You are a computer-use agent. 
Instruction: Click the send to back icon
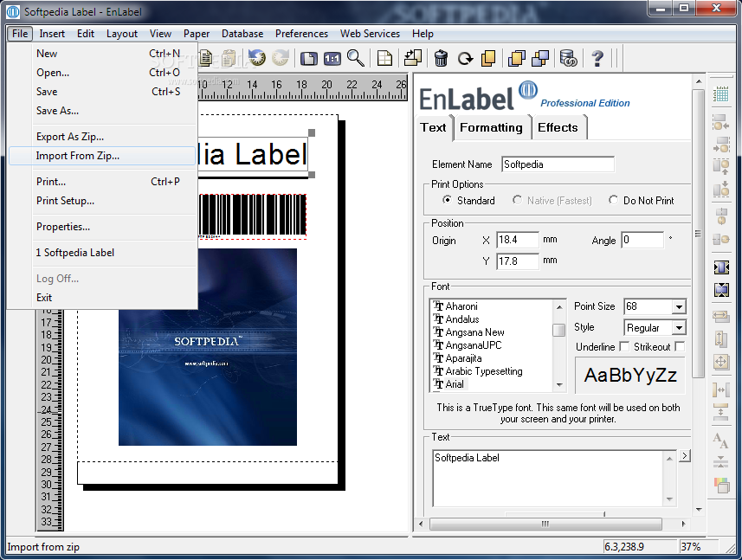[x=540, y=59]
